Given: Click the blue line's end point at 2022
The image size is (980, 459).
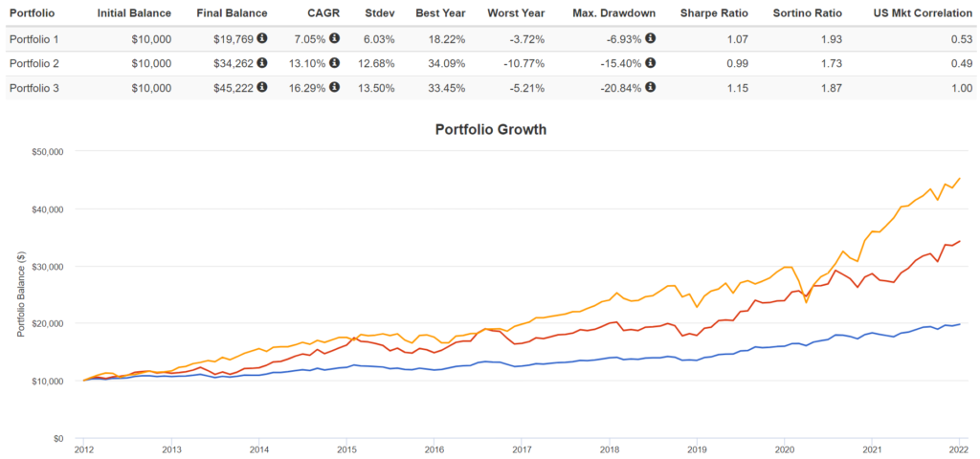Looking at the screenshot, I should pyautogui.click(x=961, y=324).
